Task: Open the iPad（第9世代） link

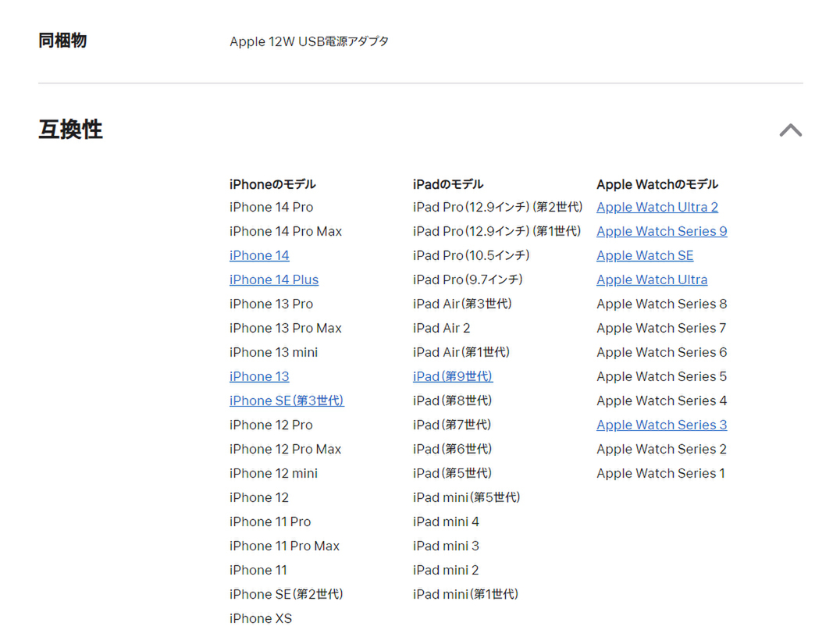Action: click(453, 376)
